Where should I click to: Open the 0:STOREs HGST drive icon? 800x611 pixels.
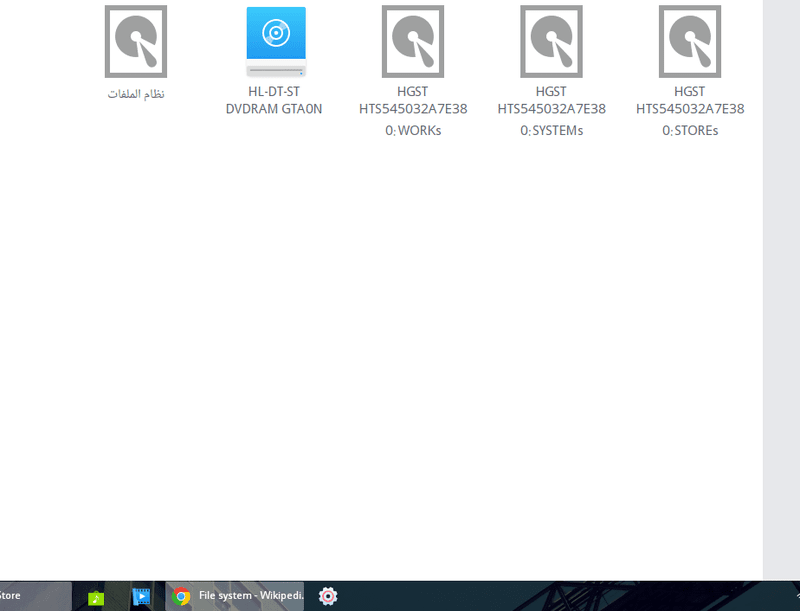pos(688,42)
